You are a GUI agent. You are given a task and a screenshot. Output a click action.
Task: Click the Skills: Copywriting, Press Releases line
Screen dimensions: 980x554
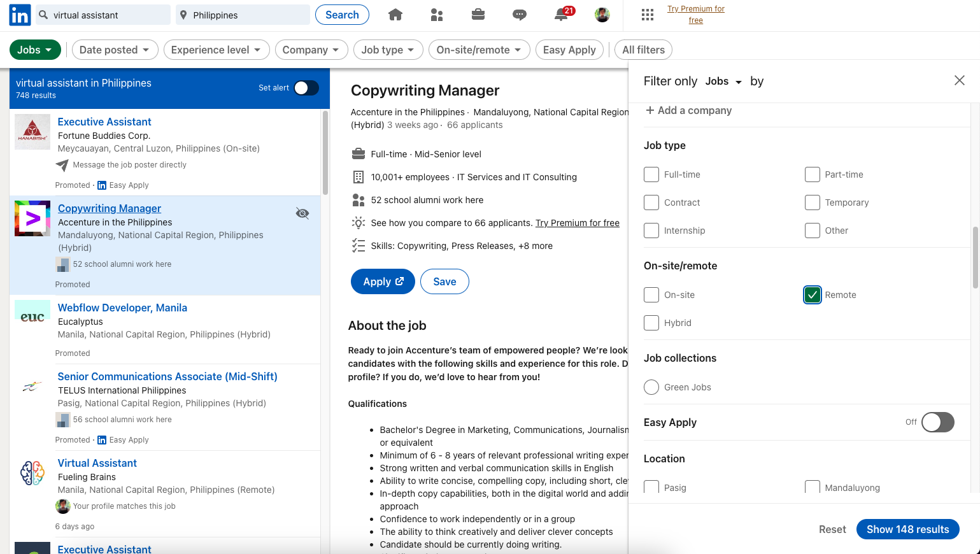click(462, 246)
